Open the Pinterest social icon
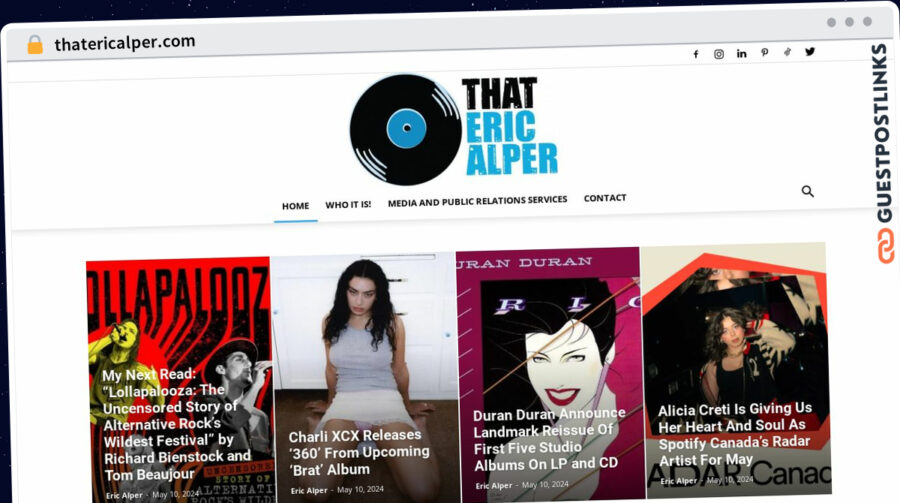The image size is (900, 503). tap(765, 52)
